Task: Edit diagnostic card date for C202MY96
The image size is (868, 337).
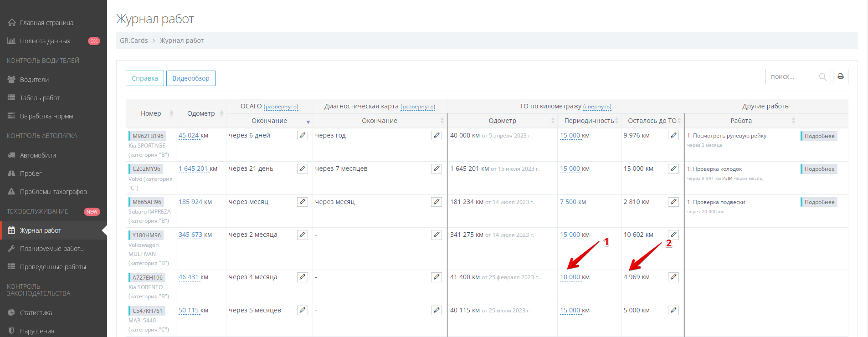Action: (x=437, y=169)
